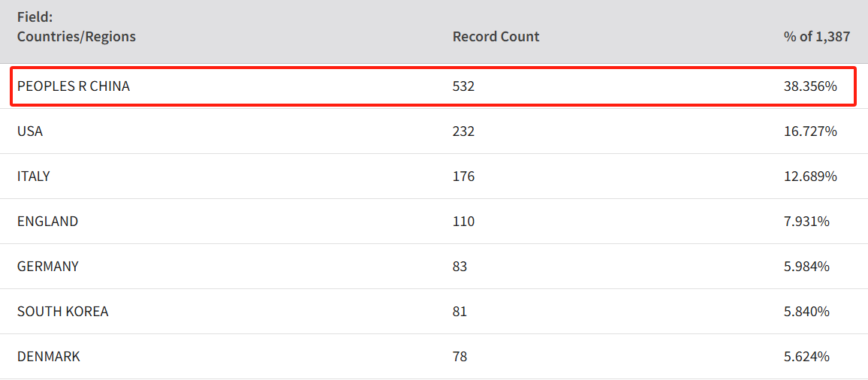Click the SOUTH KOREA row label
The image size is (868, 380).
[x=63, y=312]
